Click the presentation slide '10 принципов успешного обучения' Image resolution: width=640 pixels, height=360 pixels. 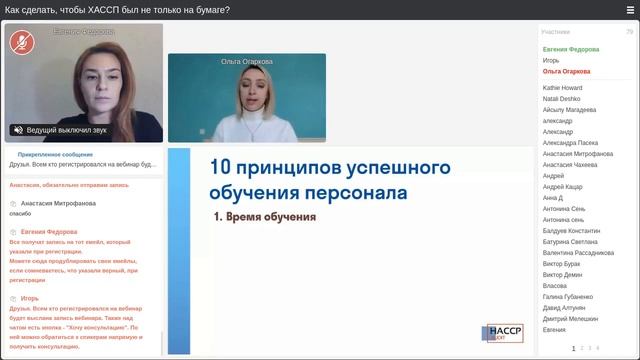pyautogui.click(x=351, y=251)
